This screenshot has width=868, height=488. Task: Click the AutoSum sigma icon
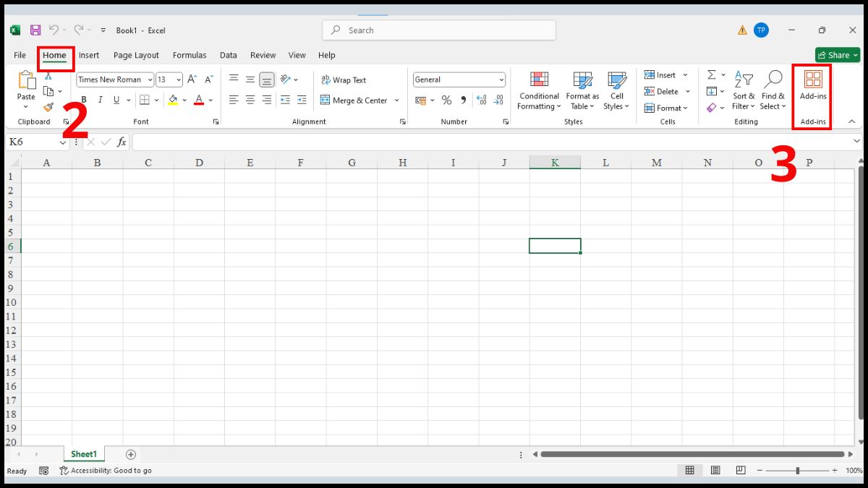(x=711, y=75)
